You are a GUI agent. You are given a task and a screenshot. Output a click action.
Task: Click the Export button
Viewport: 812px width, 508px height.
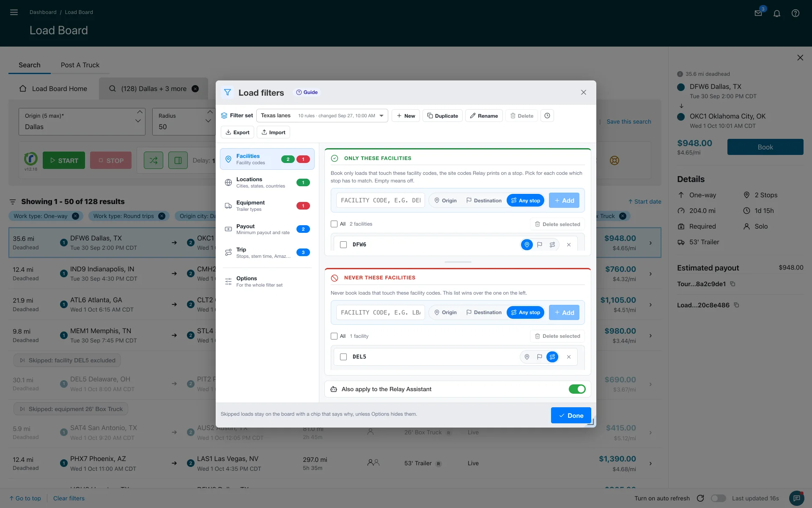237,132
